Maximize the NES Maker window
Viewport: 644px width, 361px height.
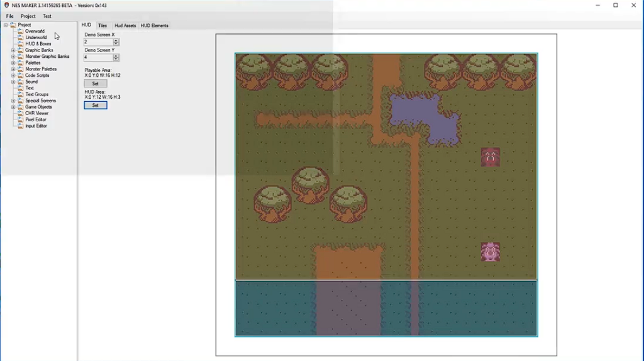[615, 5]
